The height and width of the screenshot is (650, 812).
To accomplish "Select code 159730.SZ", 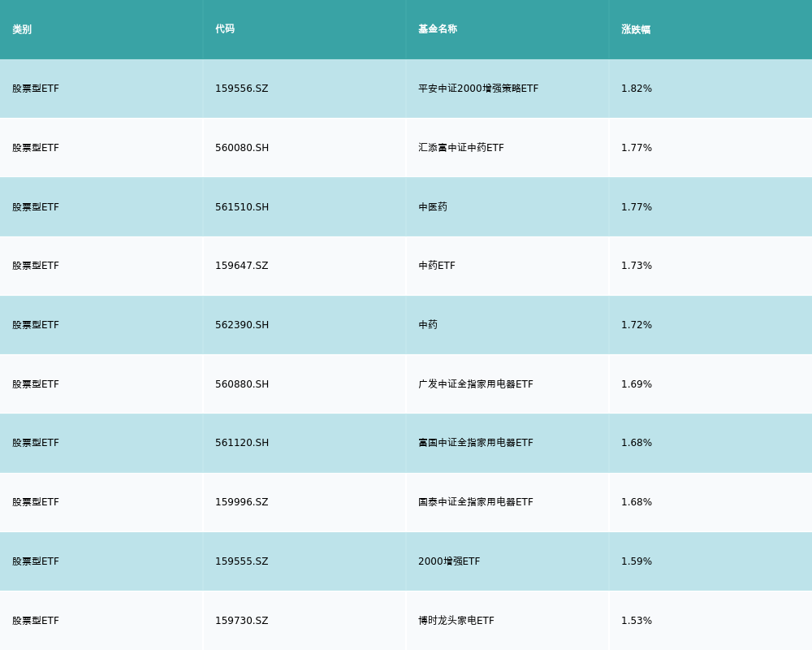I will 242,621.
